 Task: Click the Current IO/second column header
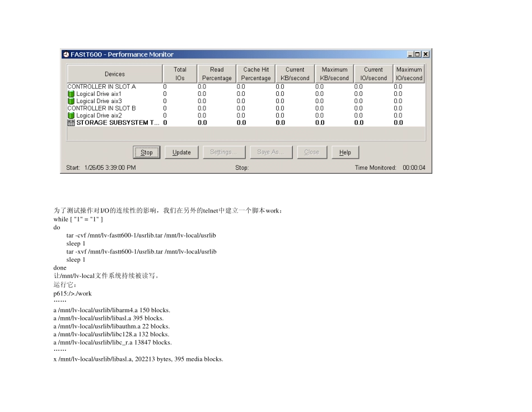pyautogui.click(x=373, y=73)
